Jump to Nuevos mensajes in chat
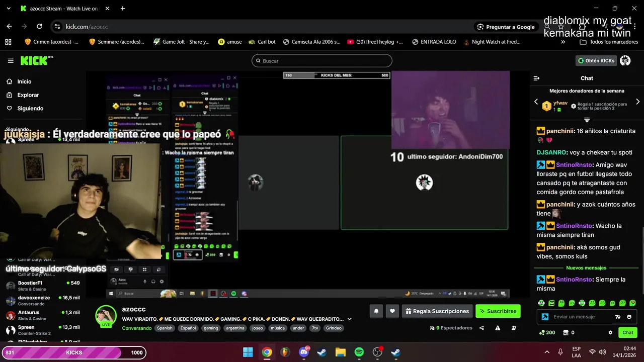 [x=586, y=268]
